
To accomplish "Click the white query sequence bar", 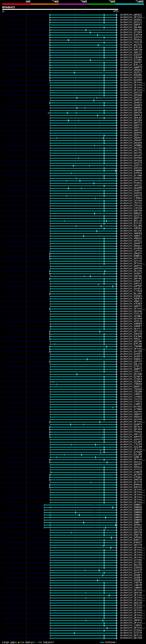I will [60, 10].
